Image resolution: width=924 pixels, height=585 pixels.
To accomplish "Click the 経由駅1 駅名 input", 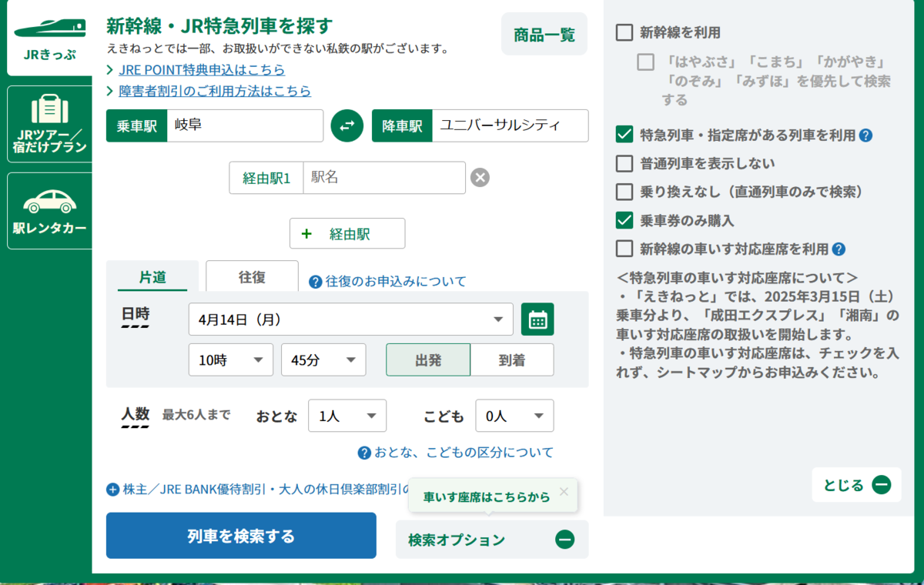I will pyautogui.click(x=384, y=178).
